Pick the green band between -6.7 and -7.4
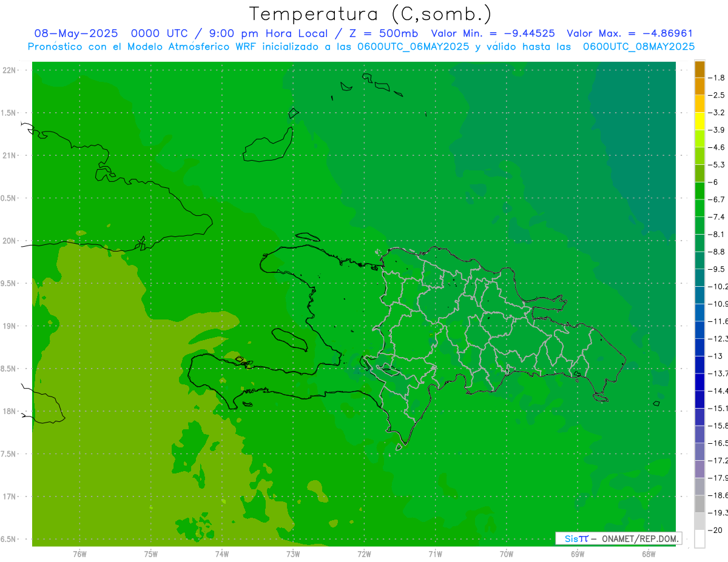Screen dimensions: 728x562 [x=699, y=208]
